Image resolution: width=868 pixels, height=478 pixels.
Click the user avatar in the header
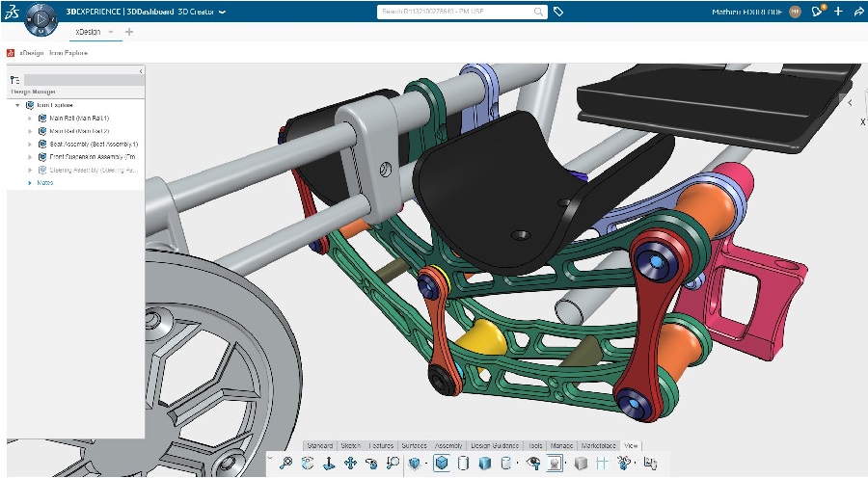coord(795,13)
